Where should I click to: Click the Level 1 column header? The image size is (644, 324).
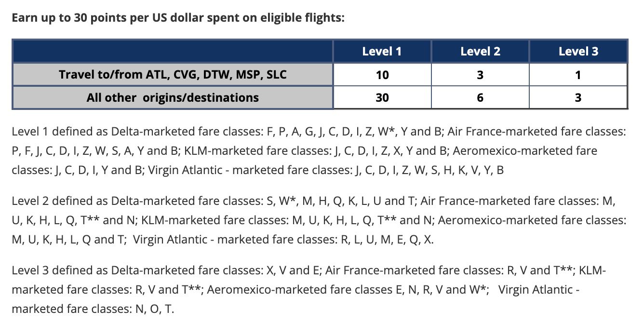tap(382, 51)
